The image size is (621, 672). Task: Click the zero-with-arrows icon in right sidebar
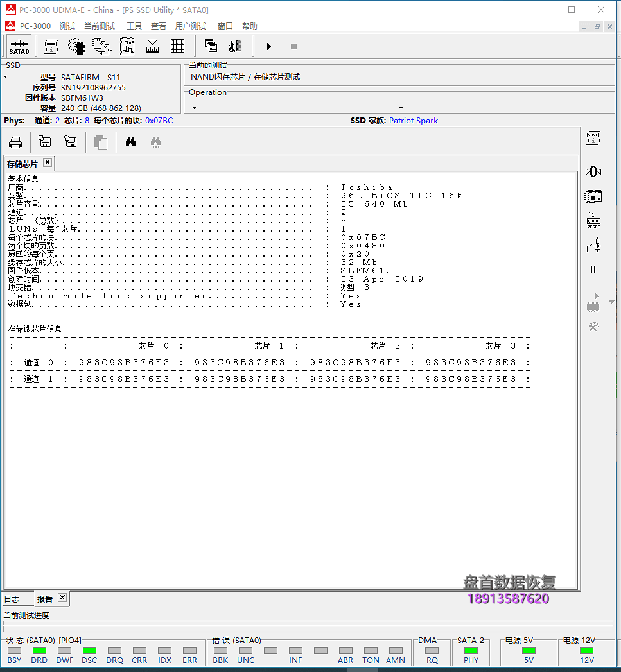click(593, 171)
